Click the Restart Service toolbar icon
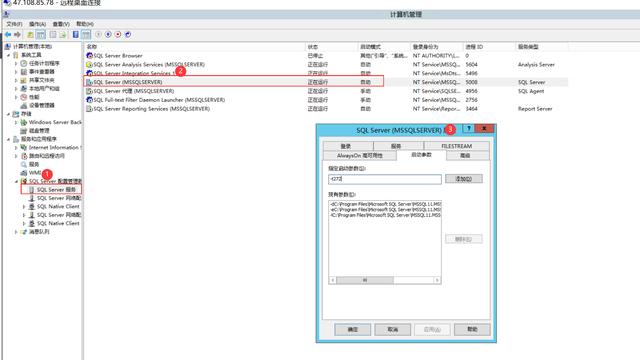Viewport: 640px width, 360px height. [x=128, y=35]
